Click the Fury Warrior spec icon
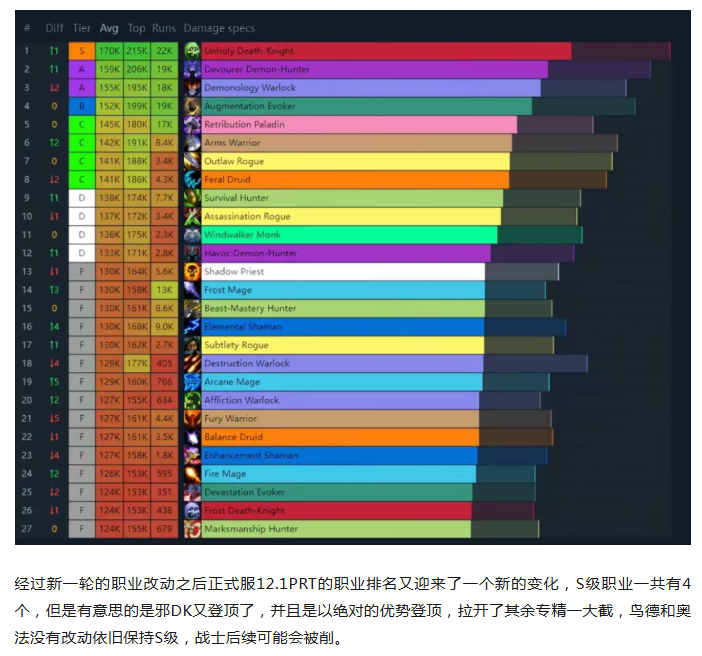Viewport: 702px width, 656px height. point(193,418)
